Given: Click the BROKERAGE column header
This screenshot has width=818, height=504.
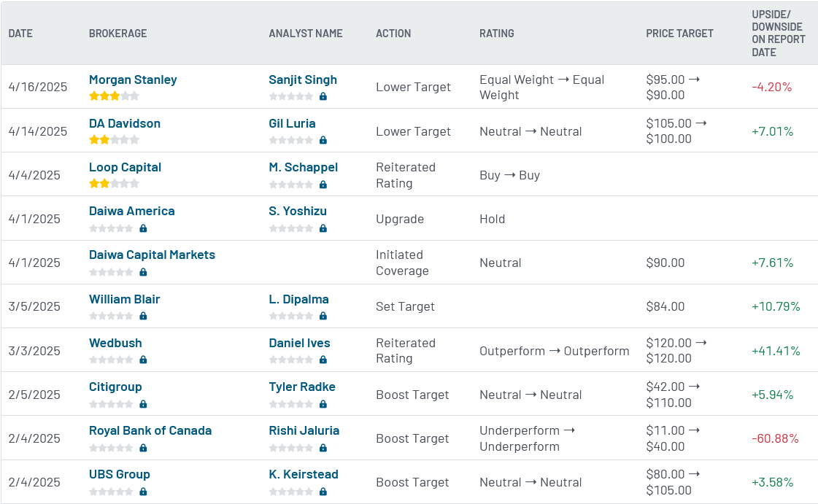Looking at the screenshot, I should pyautogui.click(x=118, y=34).
